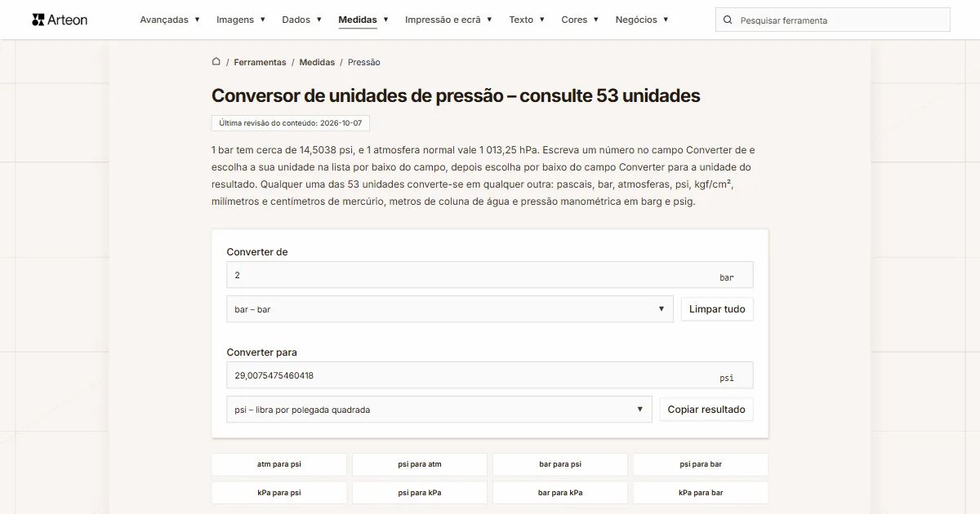This screenshot has height=514, width=980.
Task: Choose the psi para kPa shortcut
Action: coord(420,493)
